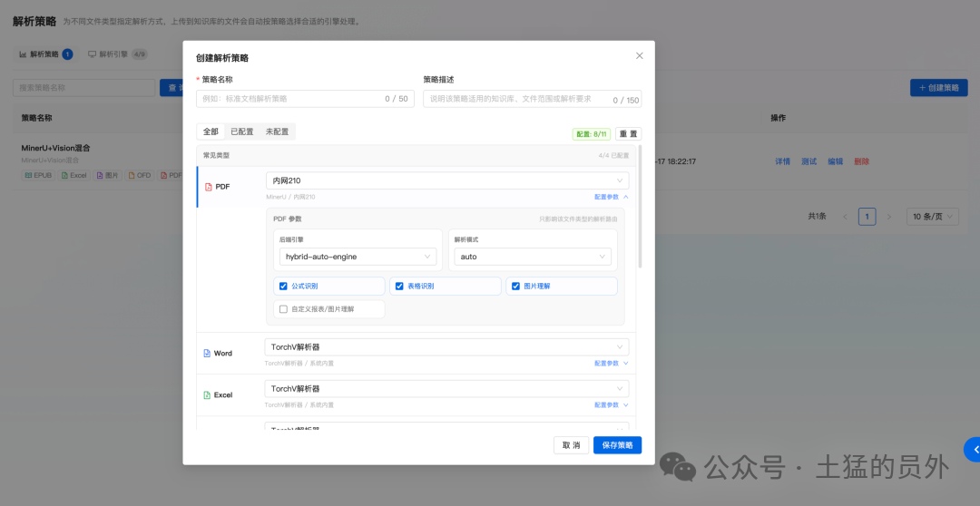Click the 保存策略 button

tap(618, 445)
